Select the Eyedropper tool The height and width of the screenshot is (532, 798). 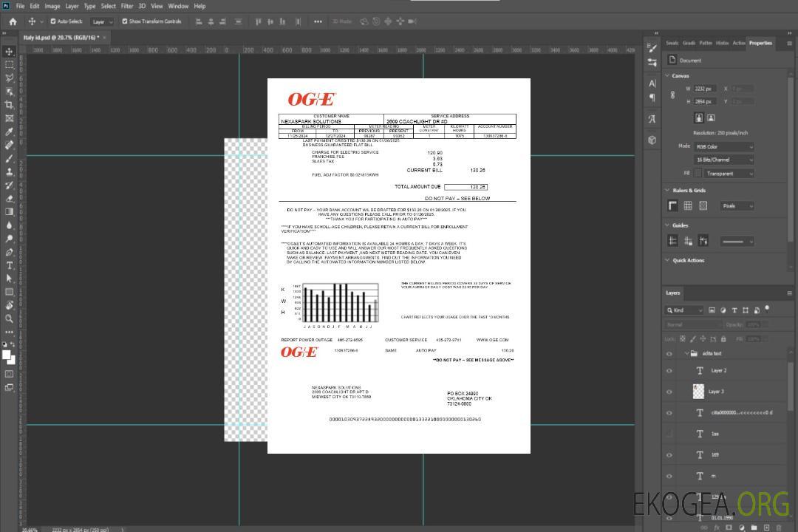(9, 132)
